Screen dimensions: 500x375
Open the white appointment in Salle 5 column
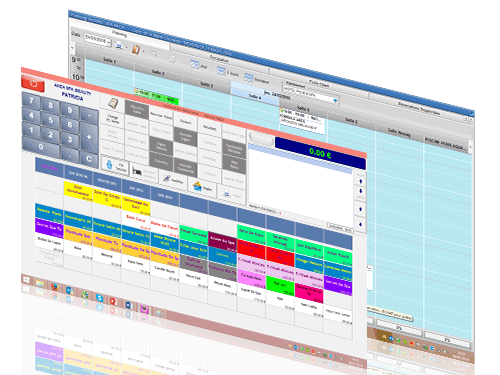(301, 121)
